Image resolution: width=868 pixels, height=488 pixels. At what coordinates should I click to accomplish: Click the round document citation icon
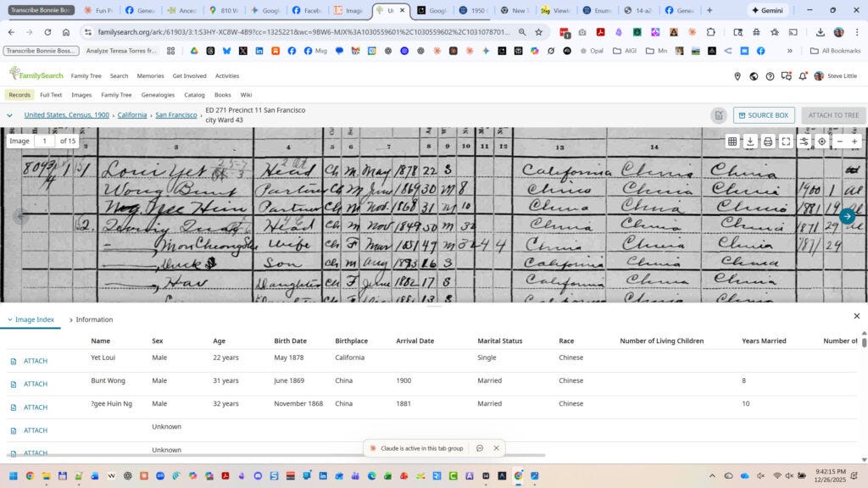click(719, 115)
